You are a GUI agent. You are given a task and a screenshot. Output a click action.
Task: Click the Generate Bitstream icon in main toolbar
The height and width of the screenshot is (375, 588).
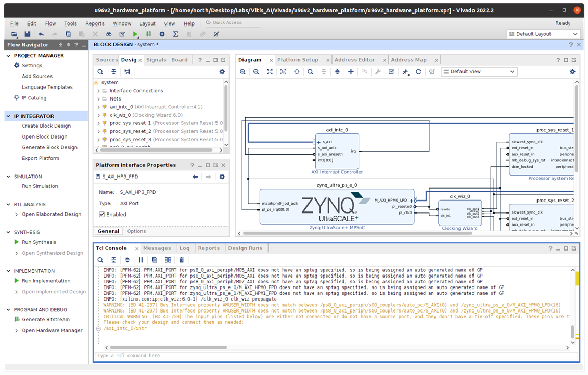149,34
